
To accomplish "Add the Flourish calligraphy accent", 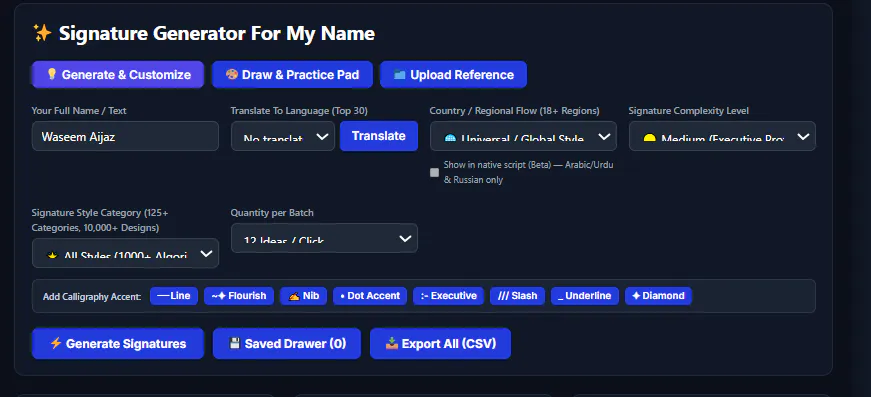I will (x=239, y=296).
